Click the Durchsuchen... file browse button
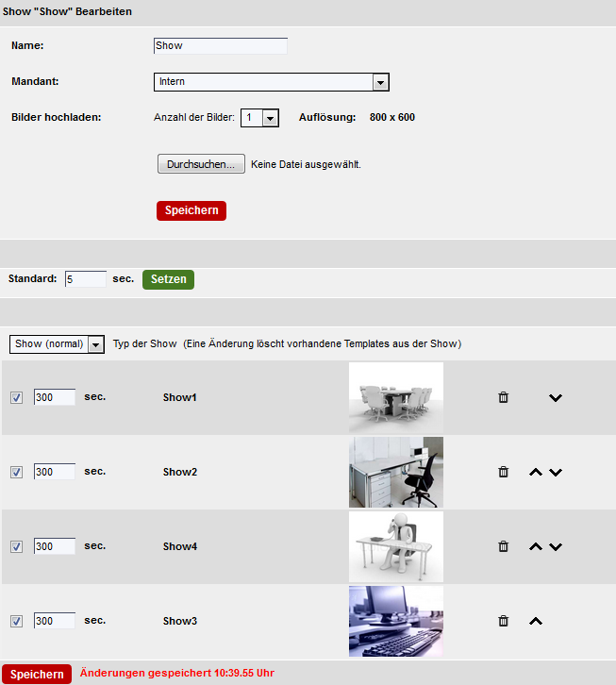The height and width of the screenshot is (685, 616). (x=201, y=164)
